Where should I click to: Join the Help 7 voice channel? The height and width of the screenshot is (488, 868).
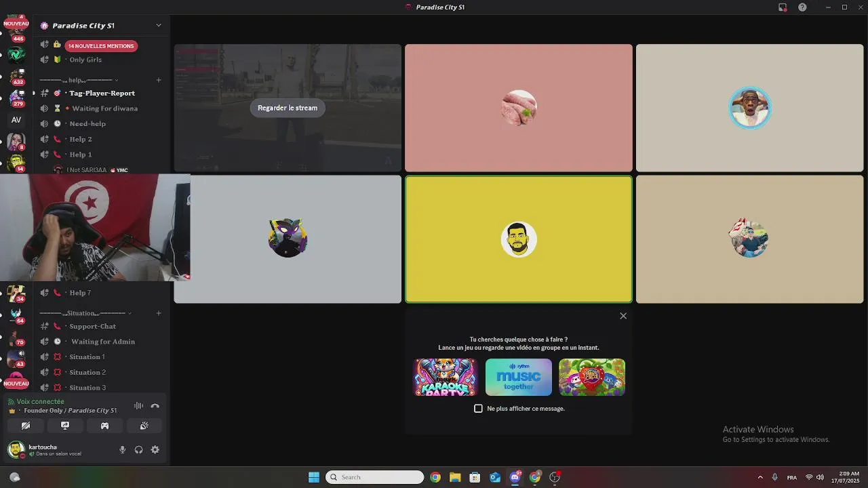coord(101,293)
